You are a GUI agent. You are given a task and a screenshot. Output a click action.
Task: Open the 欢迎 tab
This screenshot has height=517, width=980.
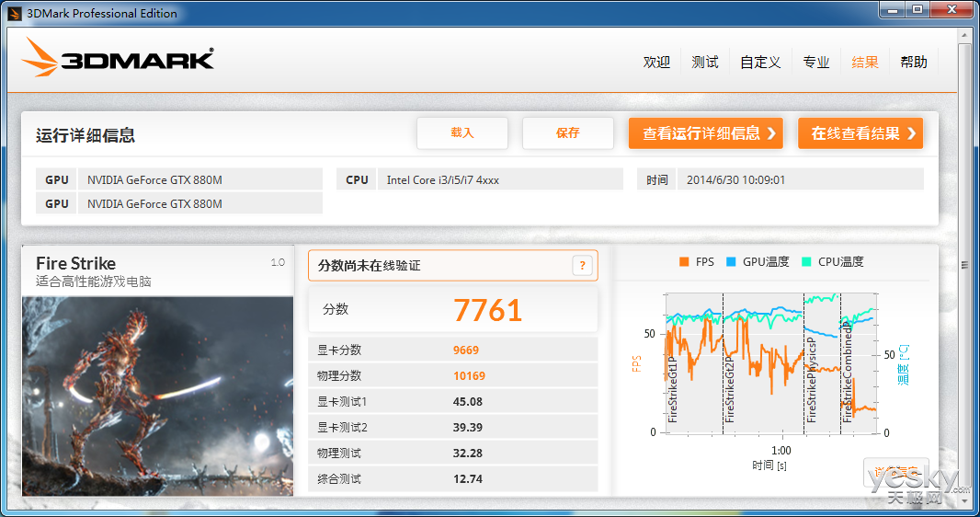[x=656, y=62]
